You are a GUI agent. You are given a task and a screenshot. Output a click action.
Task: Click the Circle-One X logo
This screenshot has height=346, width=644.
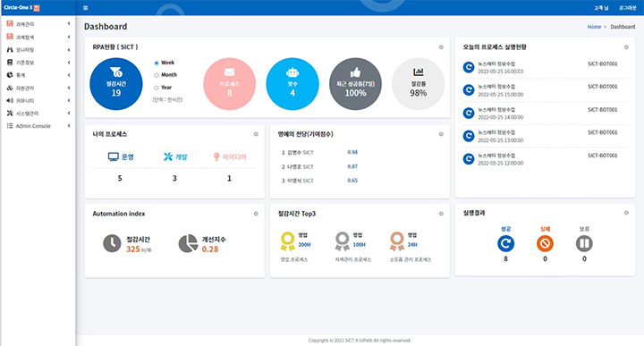click(x=21, y=8)
